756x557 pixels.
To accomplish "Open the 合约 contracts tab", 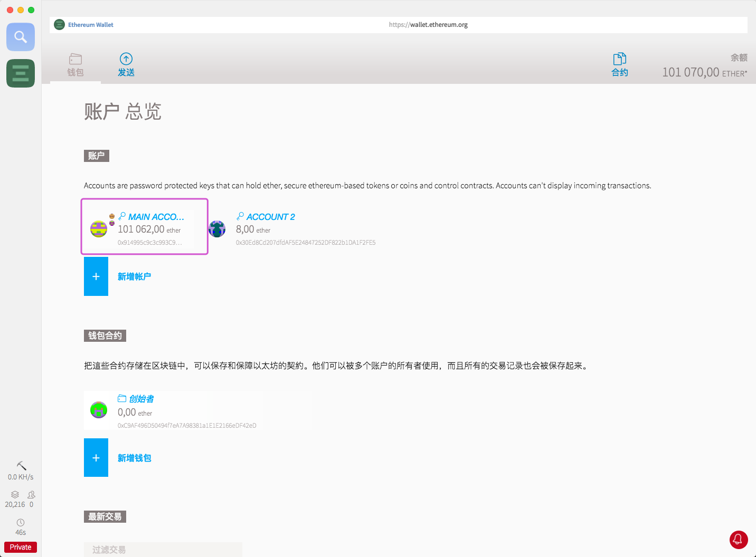I will point(620,65).
